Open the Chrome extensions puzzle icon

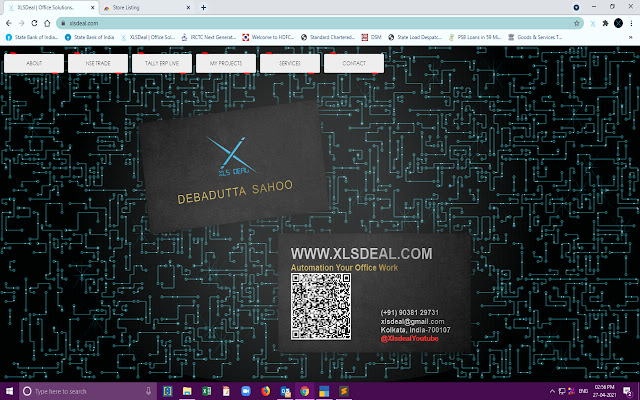pos(606,23)
